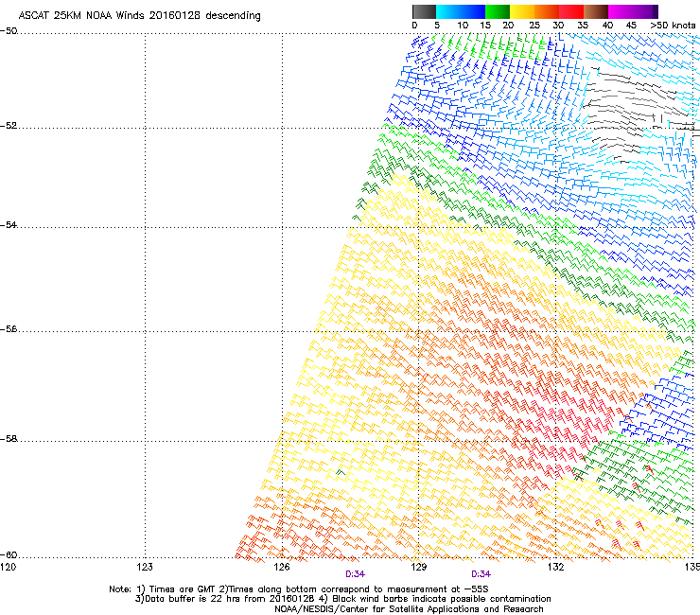Click the magenta 40-45 knots legend swatch
Image resolution: width=700 pixels, height=615 pixels.
click(x=621, y=11)
